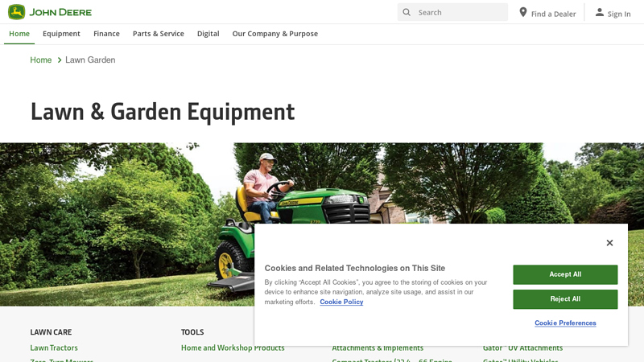Open the Equipment menu
The height and width of the screenshot is (362, 644).
[x=61, y=34]
